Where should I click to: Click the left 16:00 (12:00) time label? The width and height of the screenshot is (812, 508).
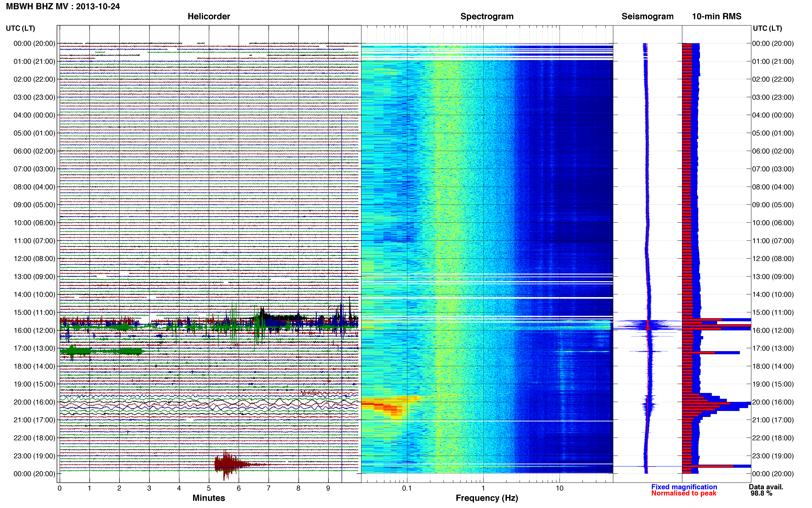click(x=34, y=330)
